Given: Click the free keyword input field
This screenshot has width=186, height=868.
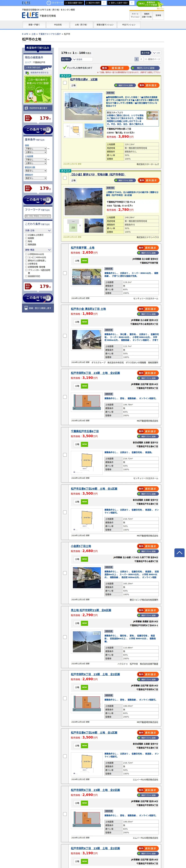Looking at the screenshot, I should coord(38,216).
